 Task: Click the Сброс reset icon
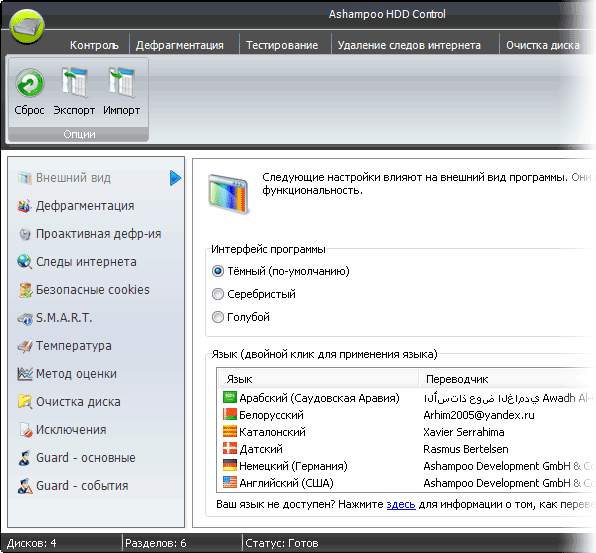30,83
